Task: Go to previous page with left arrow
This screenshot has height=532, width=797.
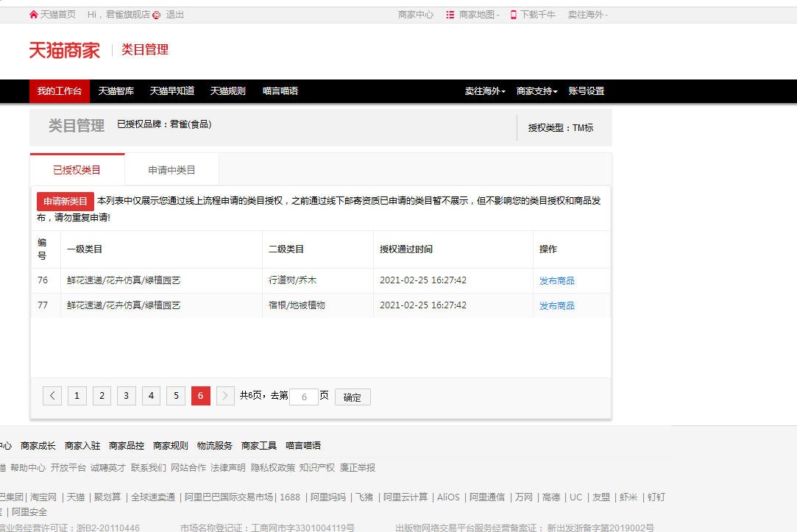Action: pos(52,396)
